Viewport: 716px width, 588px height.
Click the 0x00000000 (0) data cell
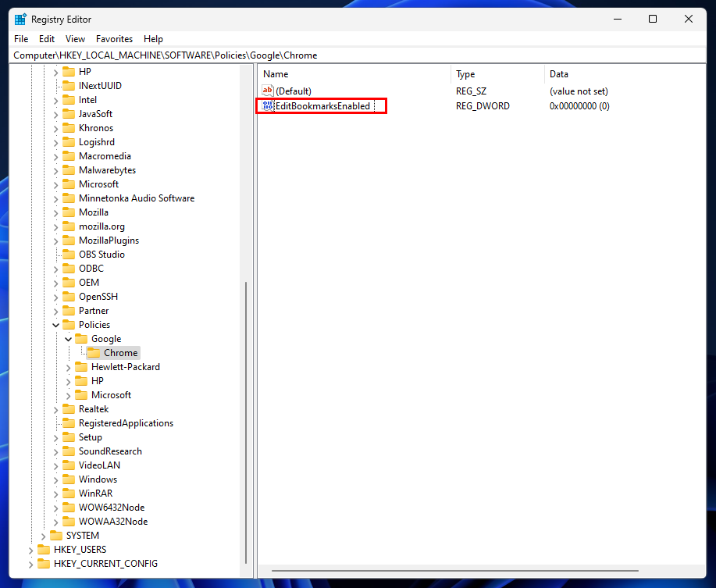pyautogui.click(x=579, y=106)
